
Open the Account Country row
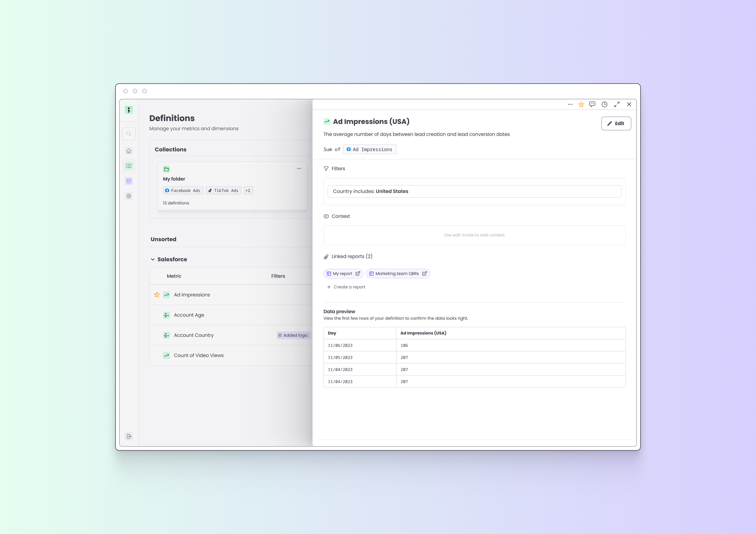[x=231, y=335]
